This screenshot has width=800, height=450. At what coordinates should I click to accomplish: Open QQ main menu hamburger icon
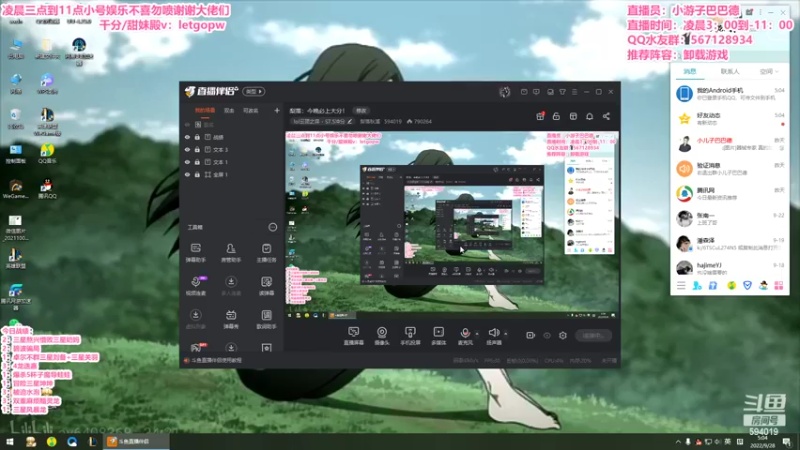coord(681,286)
